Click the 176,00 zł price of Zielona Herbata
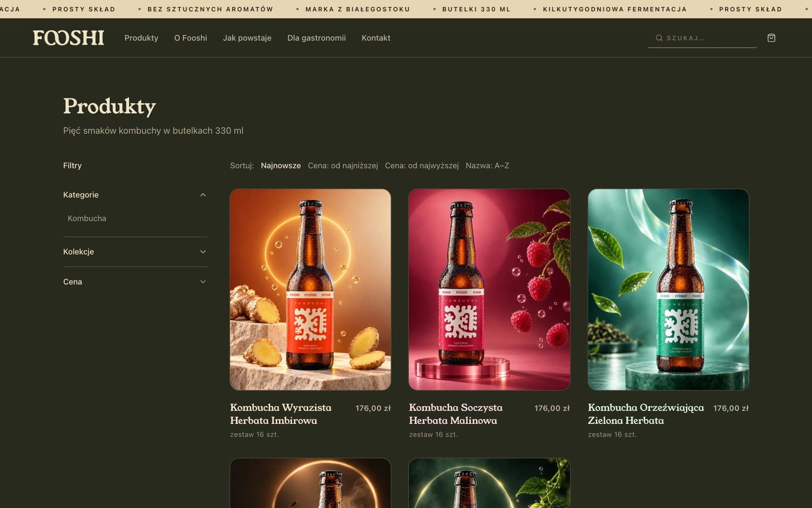The image size is (812, 508). tap(731, 408)
